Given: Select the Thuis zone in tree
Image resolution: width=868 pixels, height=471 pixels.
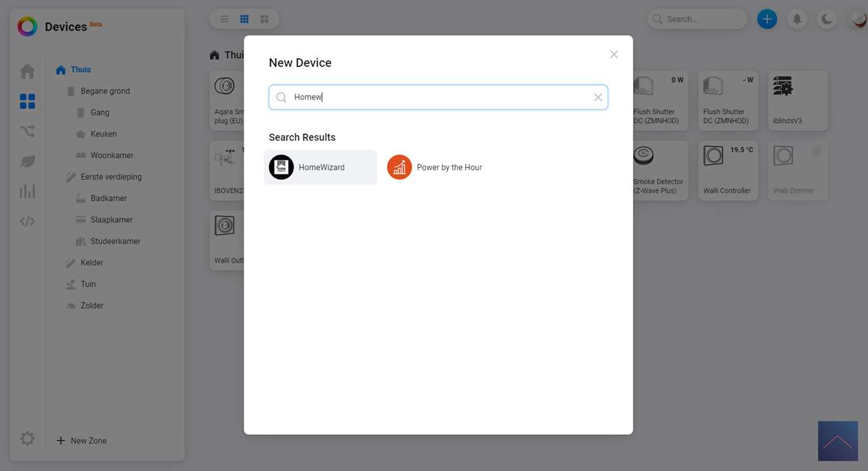Looking at the screenshot, I should (80, 69).
